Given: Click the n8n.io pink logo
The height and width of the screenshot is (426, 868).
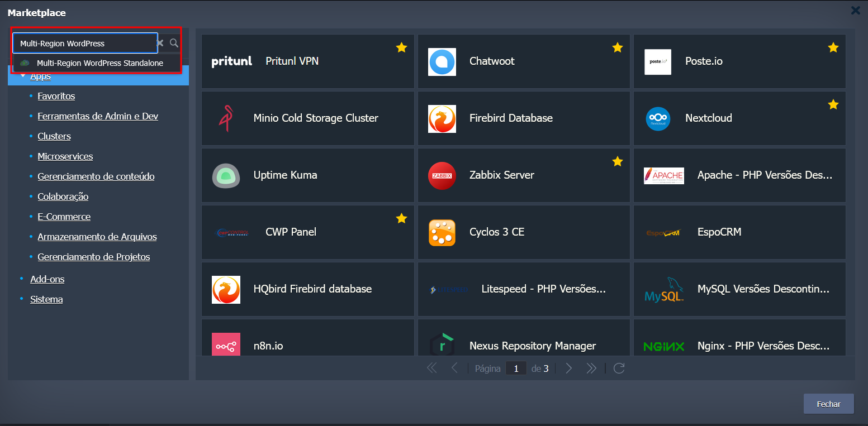Looking at the screenshot, I should 226,344.
